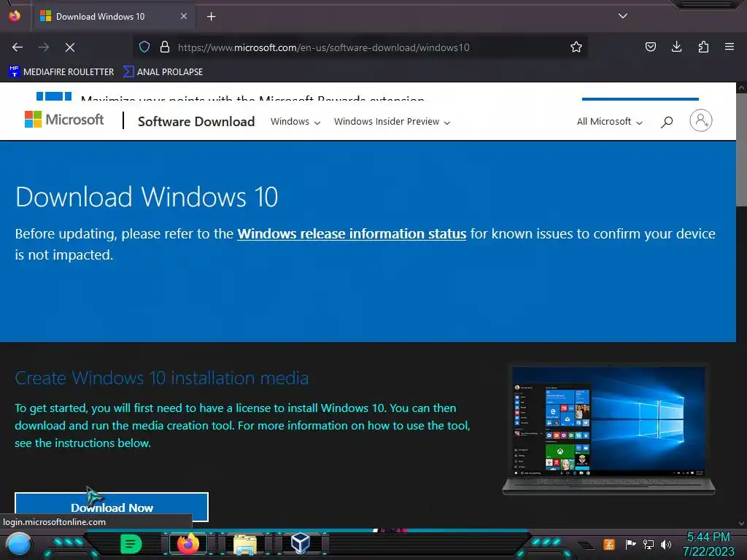The height and width of the screenshot is (560, 747).
Task: Bookmark this page with the star
Action: 576,47
